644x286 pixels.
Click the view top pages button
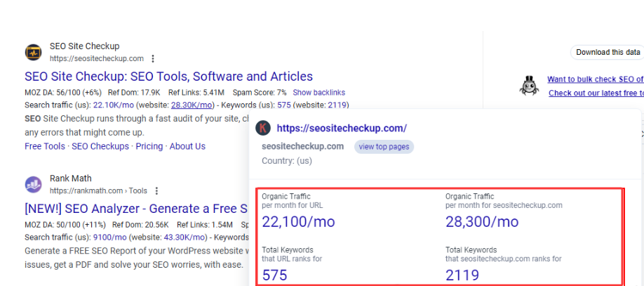pos(384,147)
